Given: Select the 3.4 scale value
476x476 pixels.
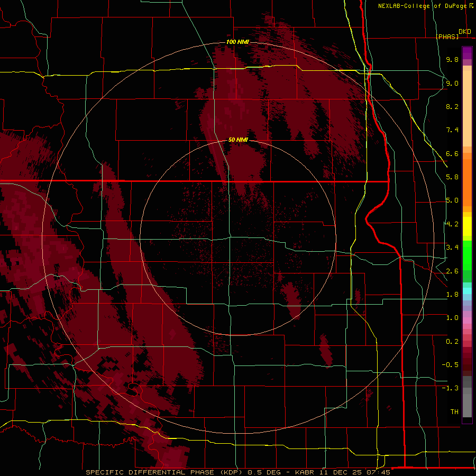Looking at the screenshot, I should pyautogui.click(x=452, y=248).
